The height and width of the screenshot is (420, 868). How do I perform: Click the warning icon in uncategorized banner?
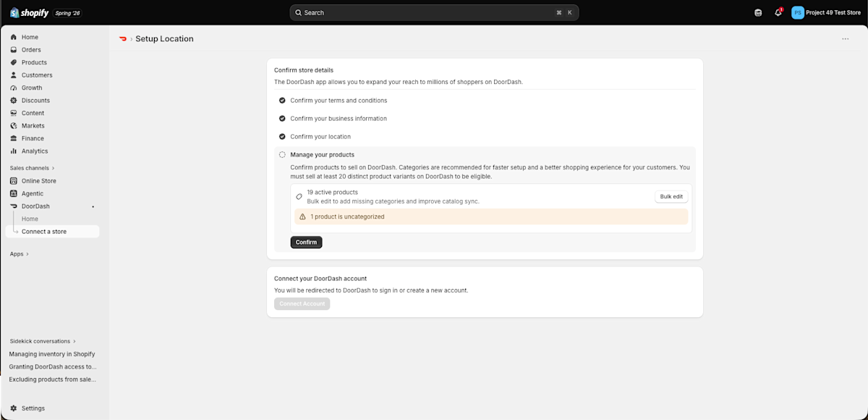[x=302, y=217]
